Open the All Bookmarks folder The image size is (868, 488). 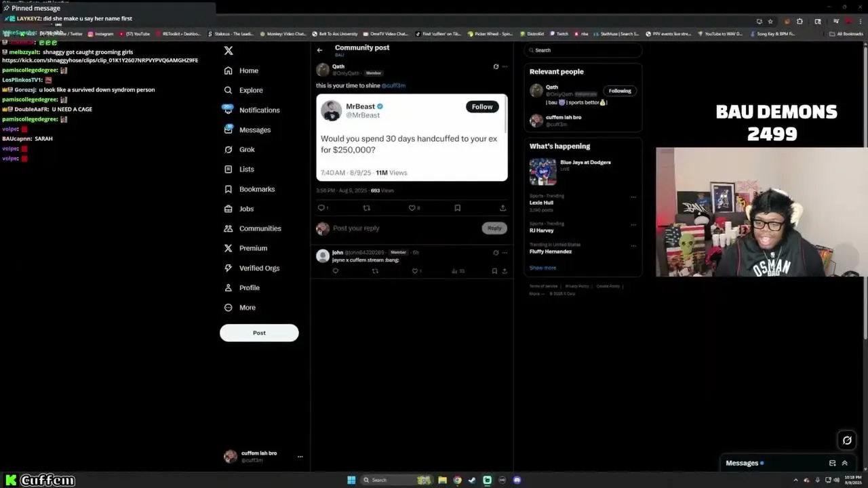tap(846, 34)
